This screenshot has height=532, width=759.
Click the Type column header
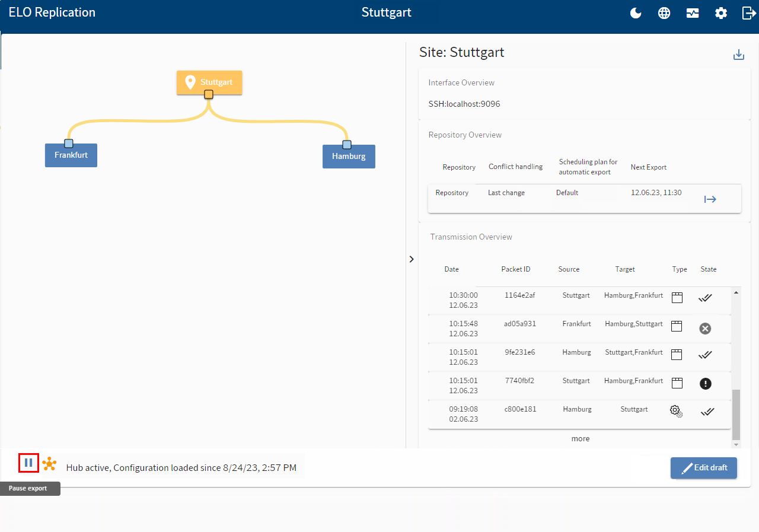point(680,269)
